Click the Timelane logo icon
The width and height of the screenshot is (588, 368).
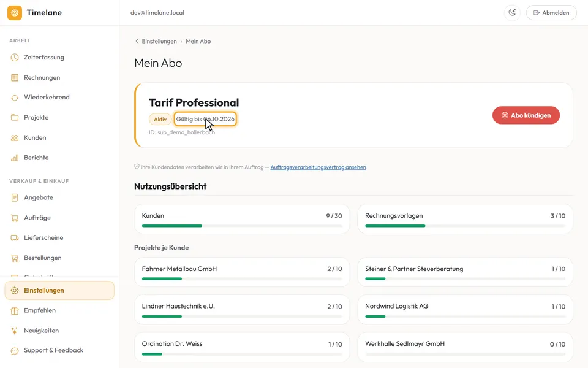[x=15, y=13]
